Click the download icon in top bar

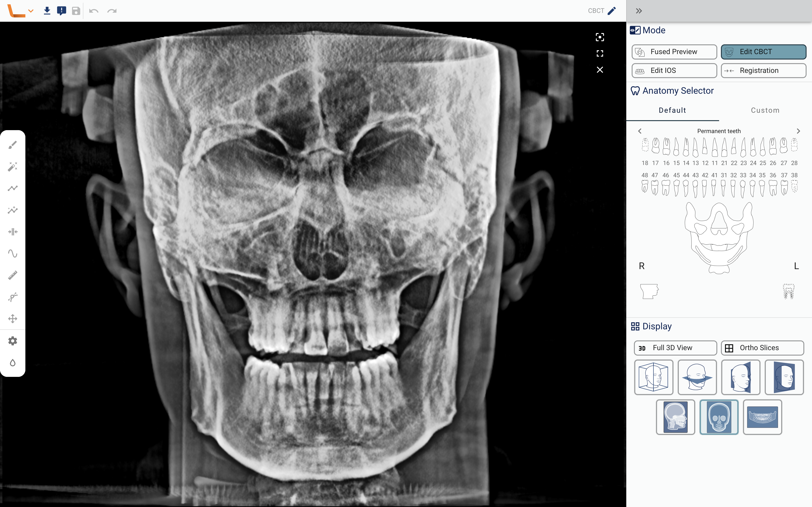(x=47, y=11)
